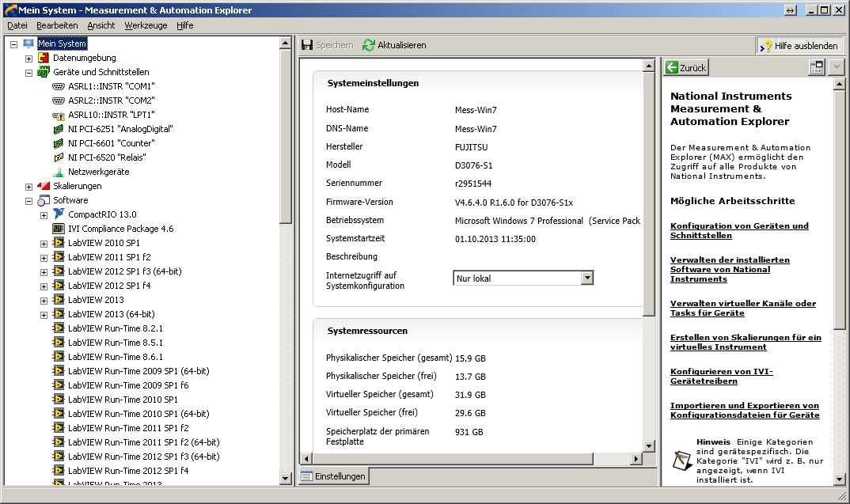This screenshot has height=504, width=850.
Task: Click the IVI Compliance Package 4.6 icon
Action: point(59,229)
